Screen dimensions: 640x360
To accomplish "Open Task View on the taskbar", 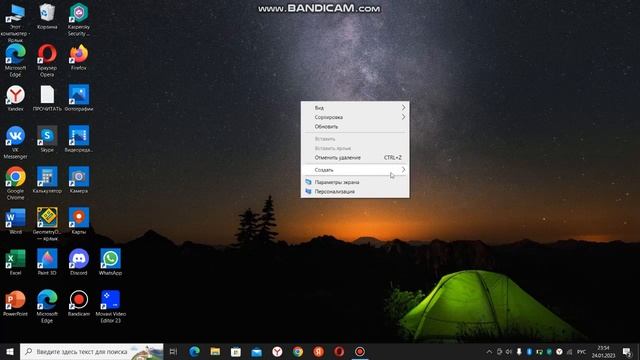I will (173, 351).
